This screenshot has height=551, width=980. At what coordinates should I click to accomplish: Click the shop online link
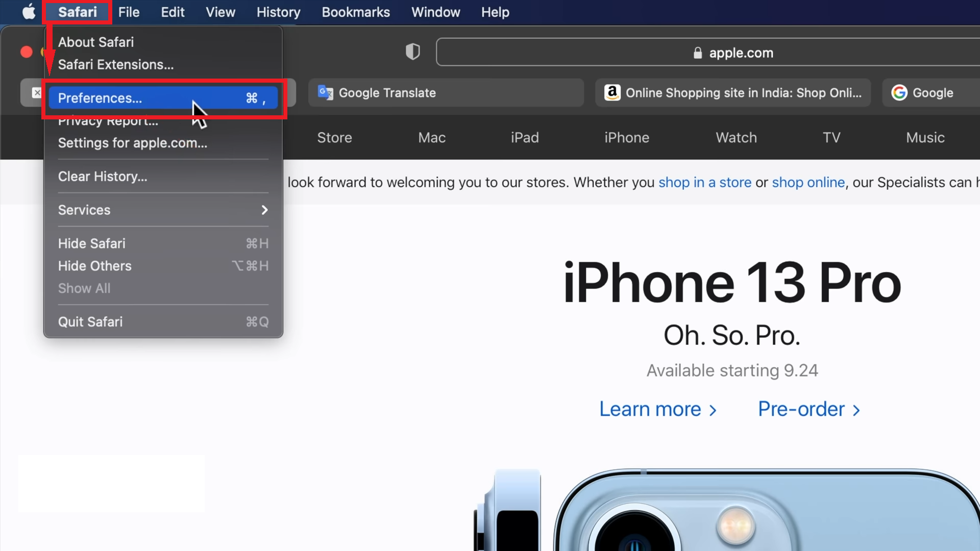[808, 182]
